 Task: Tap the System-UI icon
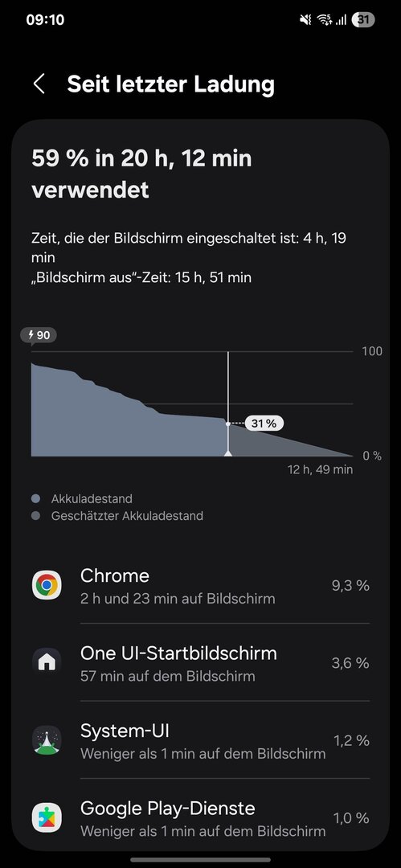(x=47, y=740)
